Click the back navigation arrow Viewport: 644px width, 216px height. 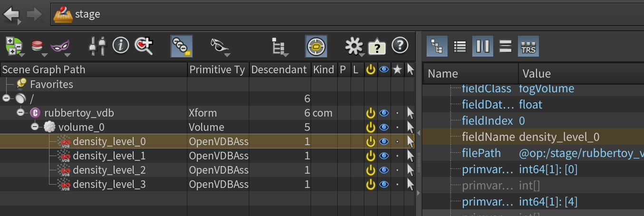point(11,14)
